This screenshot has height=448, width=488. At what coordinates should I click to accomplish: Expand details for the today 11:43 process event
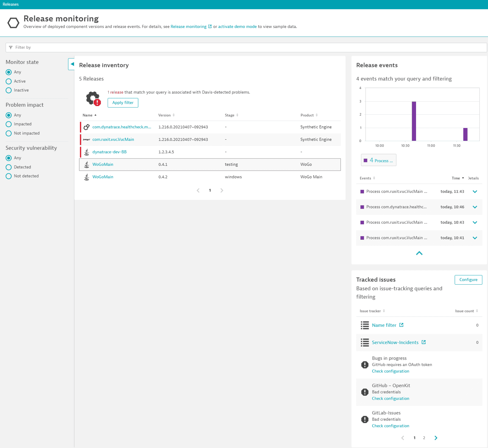(475, 191)
